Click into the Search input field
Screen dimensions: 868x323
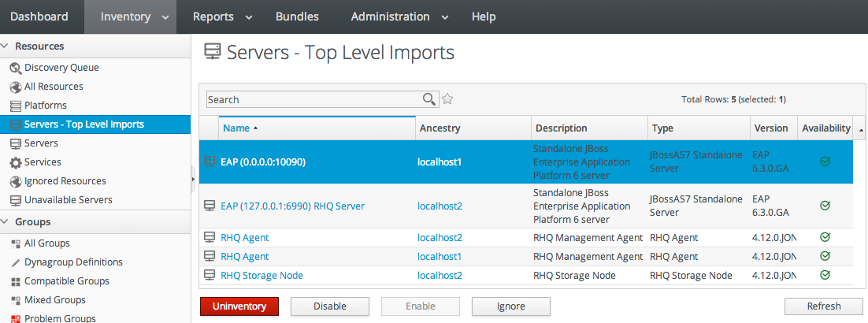pyautogui.click(x=313, y=99)
